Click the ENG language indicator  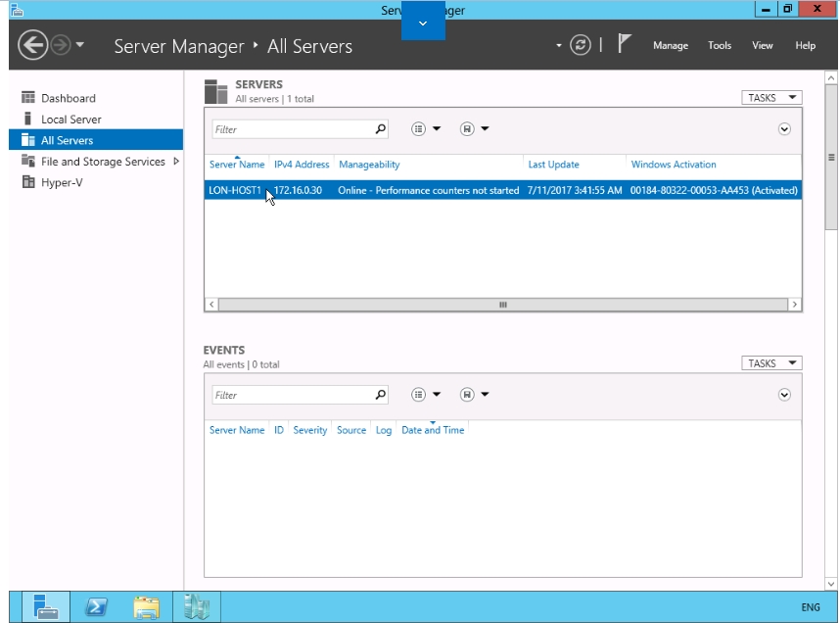[x=810, y=607]
